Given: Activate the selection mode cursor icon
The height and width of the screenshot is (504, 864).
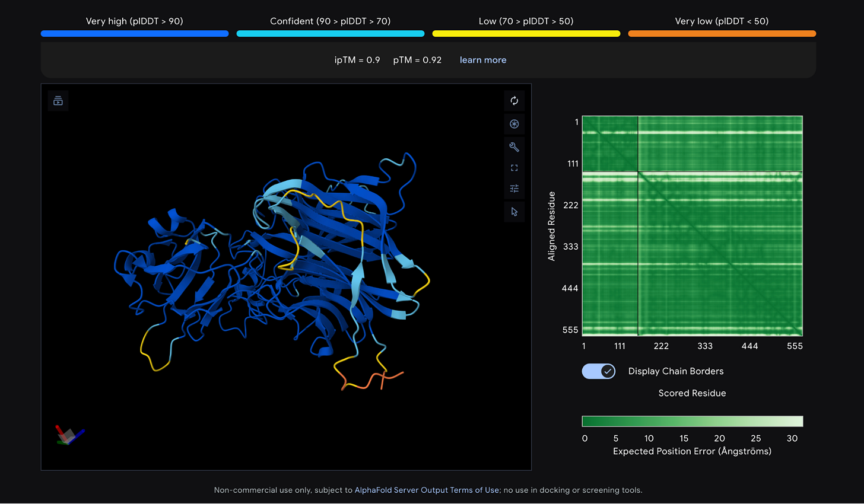Looking at the screenshot, I should (514, 212).
